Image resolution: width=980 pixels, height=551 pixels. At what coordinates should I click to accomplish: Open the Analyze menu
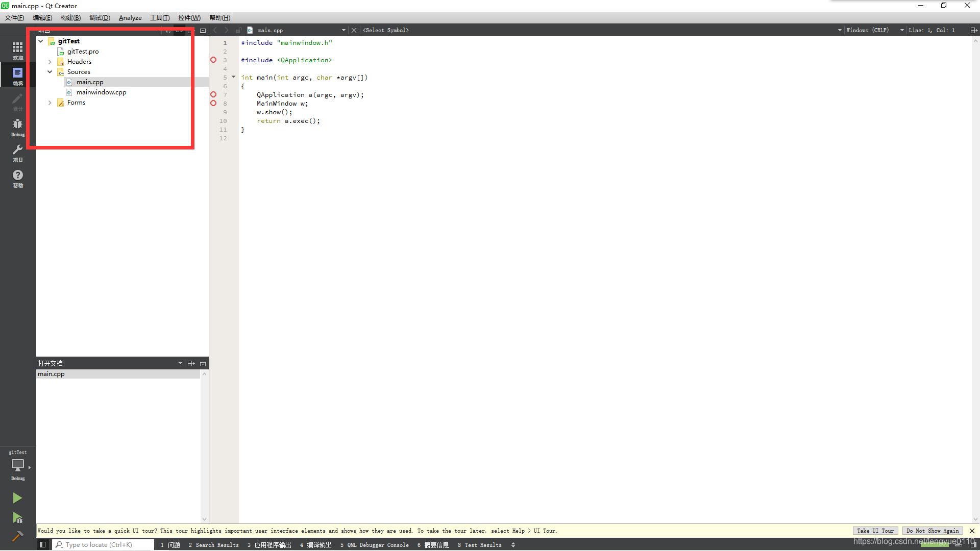tap(130, 18)
